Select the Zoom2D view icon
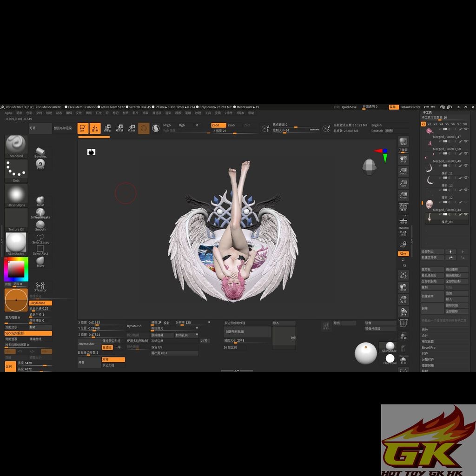Image resolution: width=476 pixels, height=476 pixels. pos(403,172)
